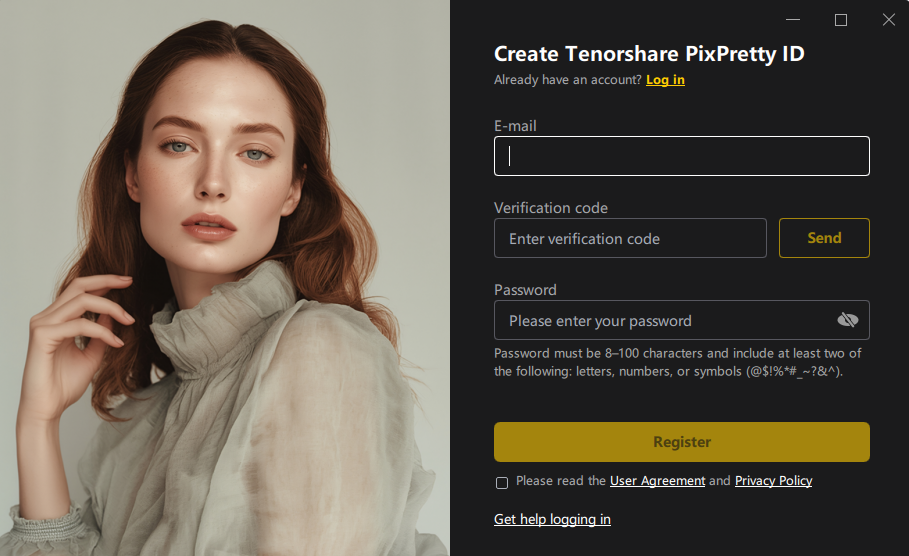Open the Privacy Policy link

click(773, 481)
